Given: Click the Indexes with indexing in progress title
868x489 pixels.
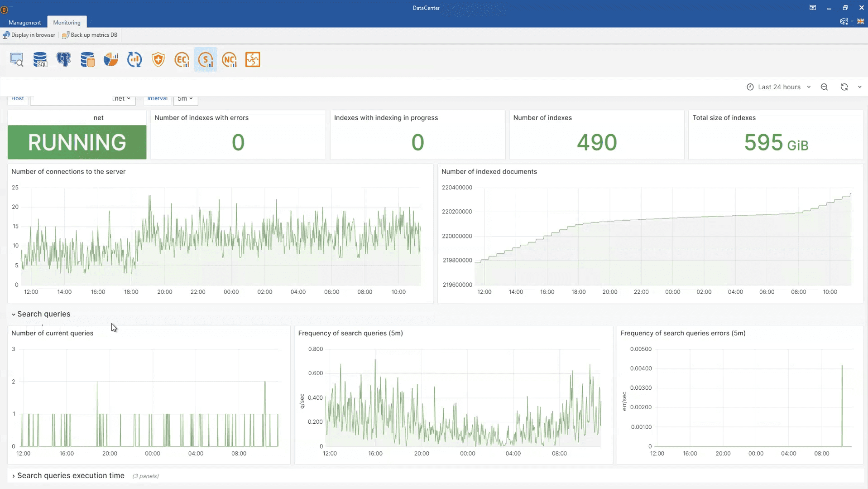Looking at the screenshot, I should point(386,118).
